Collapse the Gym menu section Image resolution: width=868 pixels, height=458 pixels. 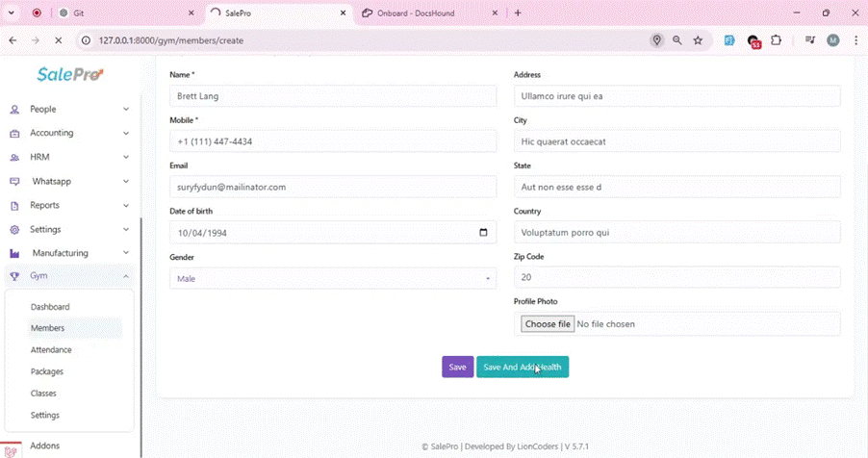(126, 276)
